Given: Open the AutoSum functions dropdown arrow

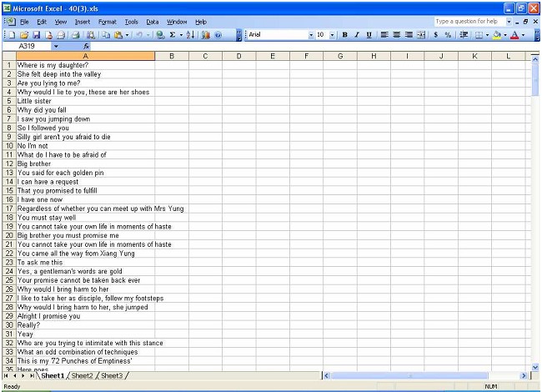Looking at the screenshot, I should pos(181,34).
